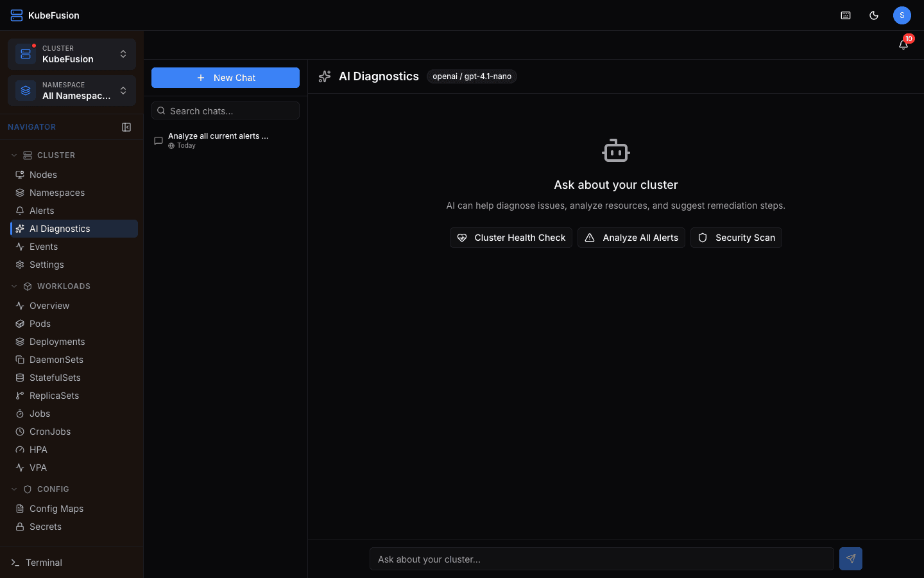This screenshot has height=578, width=924.
Task: Open the Terminal at the sidebar bottom
Action: click(x=45, y=563)
